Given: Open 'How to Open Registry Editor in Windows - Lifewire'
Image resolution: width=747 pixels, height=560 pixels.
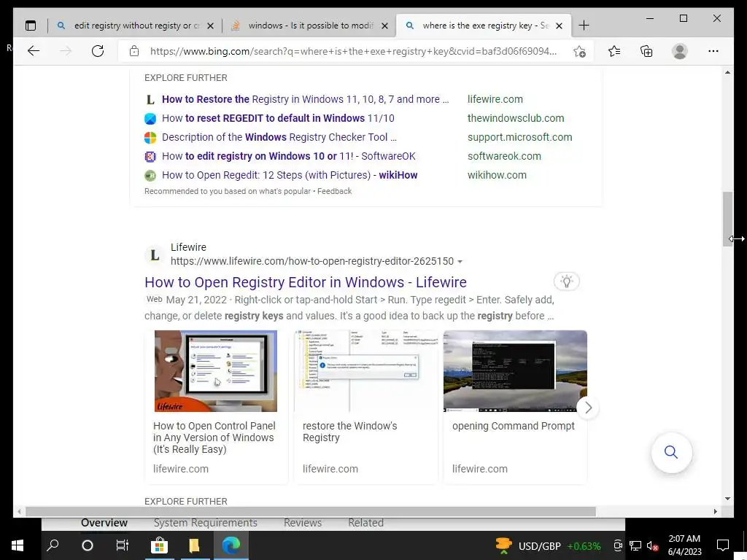Looking at the screenshot, I should [306, 282].
